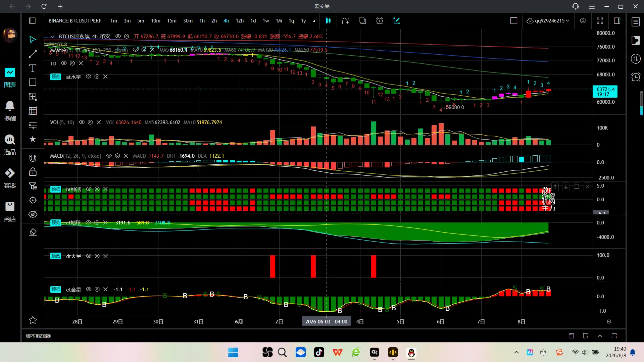Toggle visibility of et金星 indicator
Screen dimensions: 644x362
pos(89,289)
